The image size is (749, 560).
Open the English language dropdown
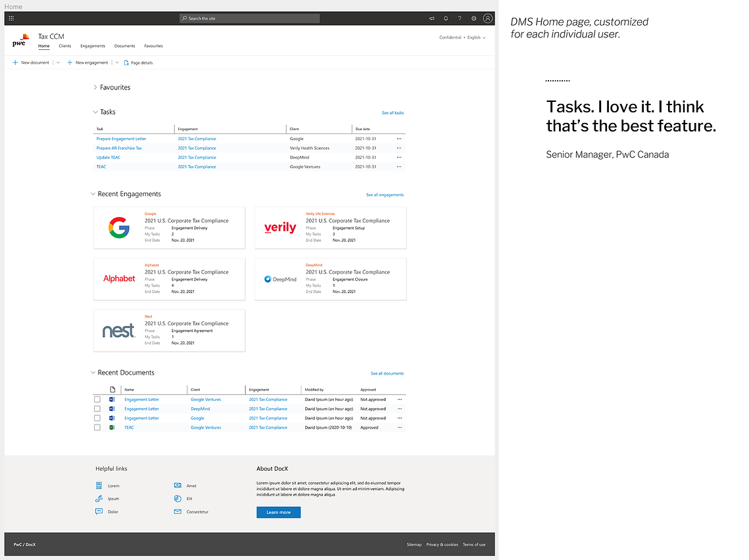(476, 37)
